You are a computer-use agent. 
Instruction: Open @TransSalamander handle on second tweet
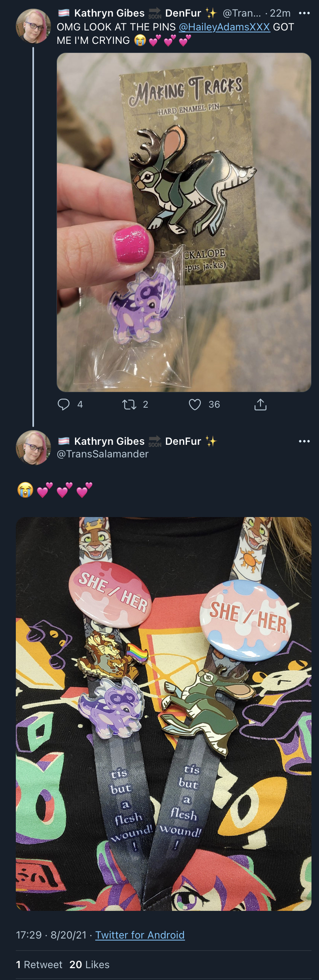tap(103, 454)
